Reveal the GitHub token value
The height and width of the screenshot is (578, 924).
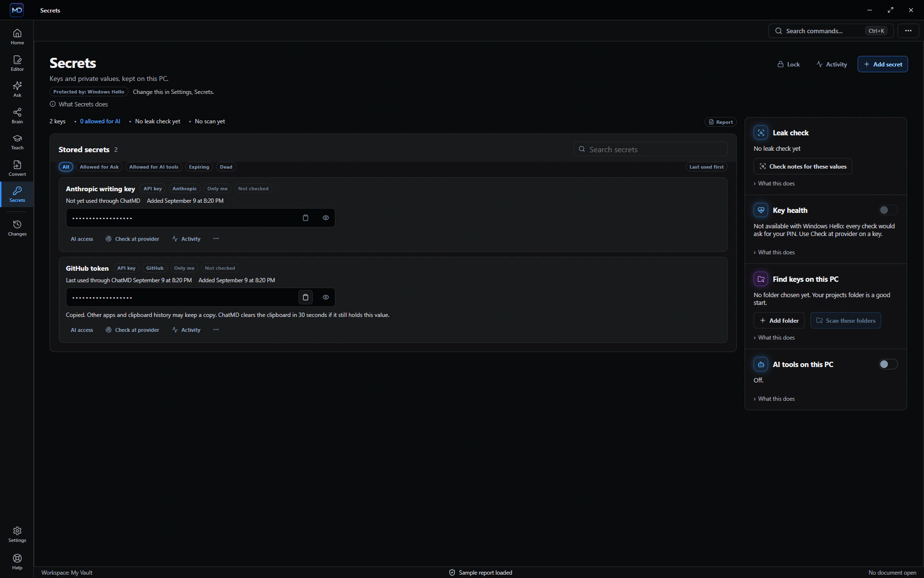[x=326, y=297]
